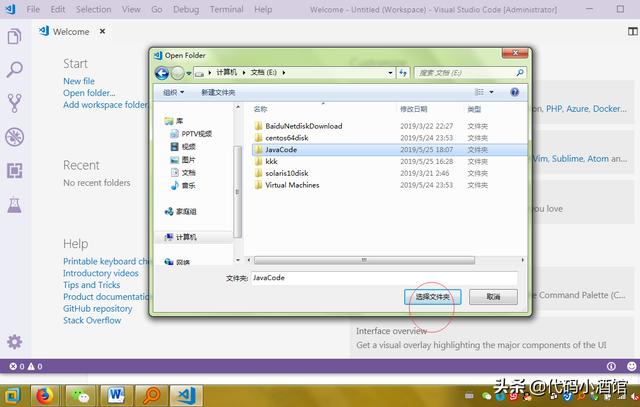Open the Explorer view in activity bar
The image size is (640, 407).
click(x=14, y=37)
